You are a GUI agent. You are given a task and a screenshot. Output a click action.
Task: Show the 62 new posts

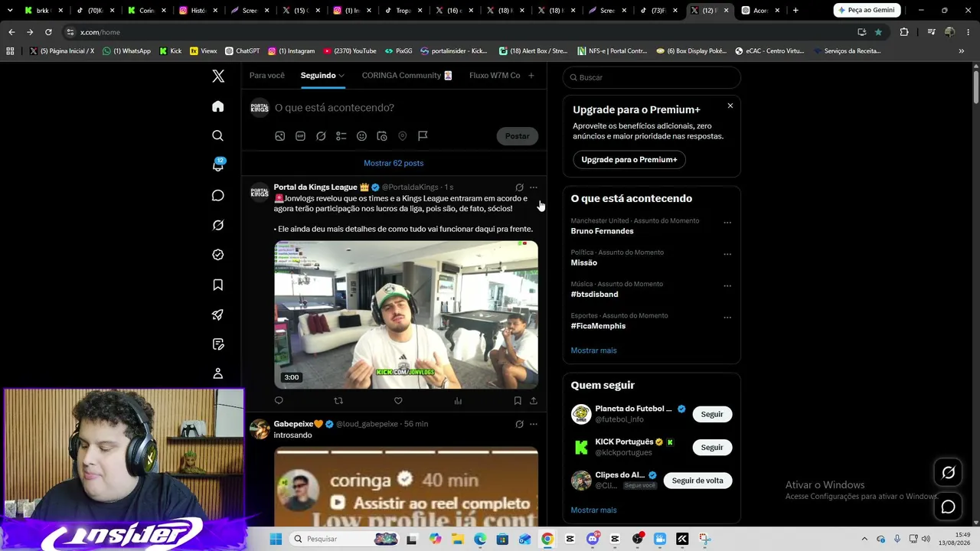point(394,163)
